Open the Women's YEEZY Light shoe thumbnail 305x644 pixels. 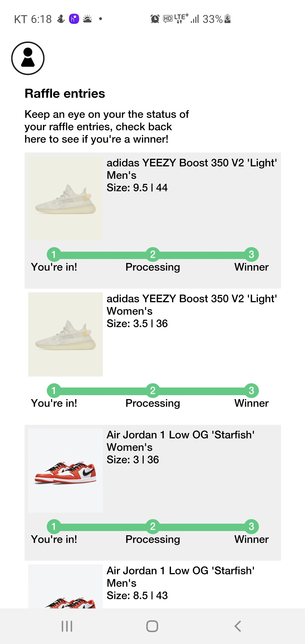tap(66, 334)
